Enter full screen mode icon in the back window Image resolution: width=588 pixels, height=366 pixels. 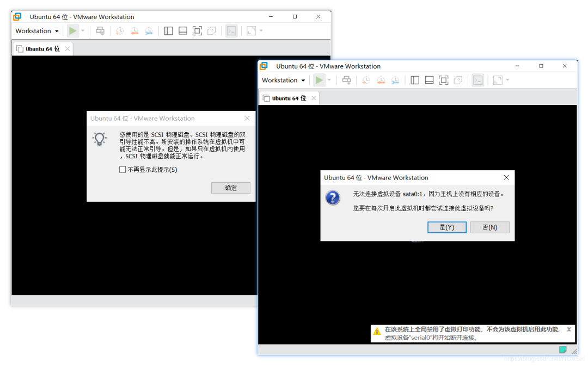(x=197, y=30)
